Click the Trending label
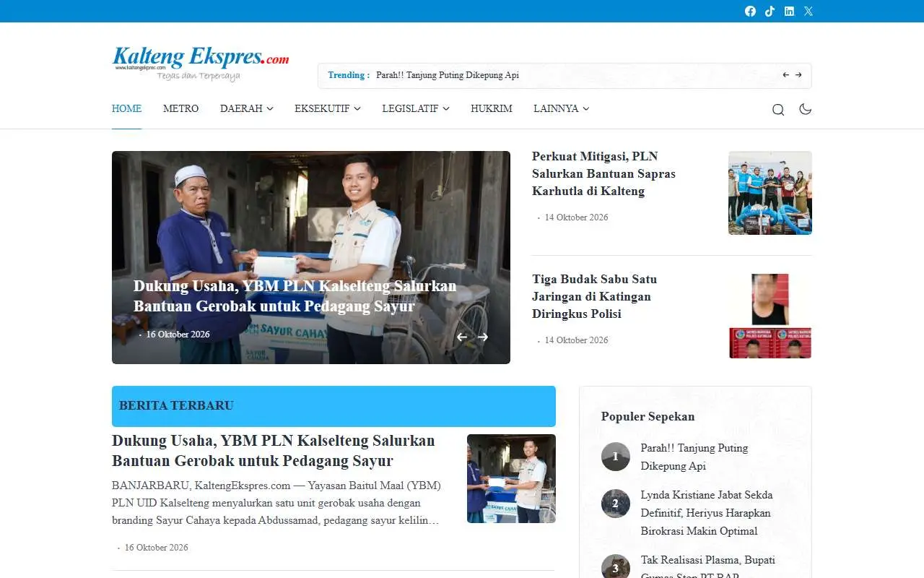924x578 pixels. (x=349, y=75)
